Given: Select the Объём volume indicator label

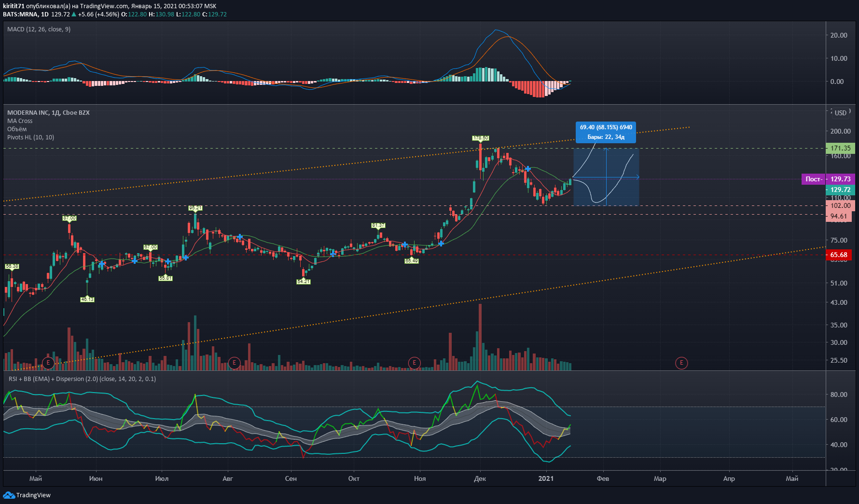Looking at the screenshot, I should 17,129.
